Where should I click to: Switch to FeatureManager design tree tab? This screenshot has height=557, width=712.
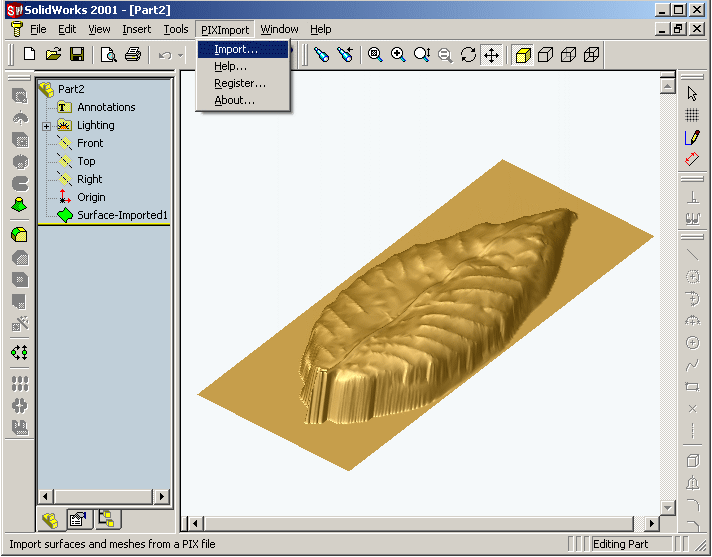50,520
